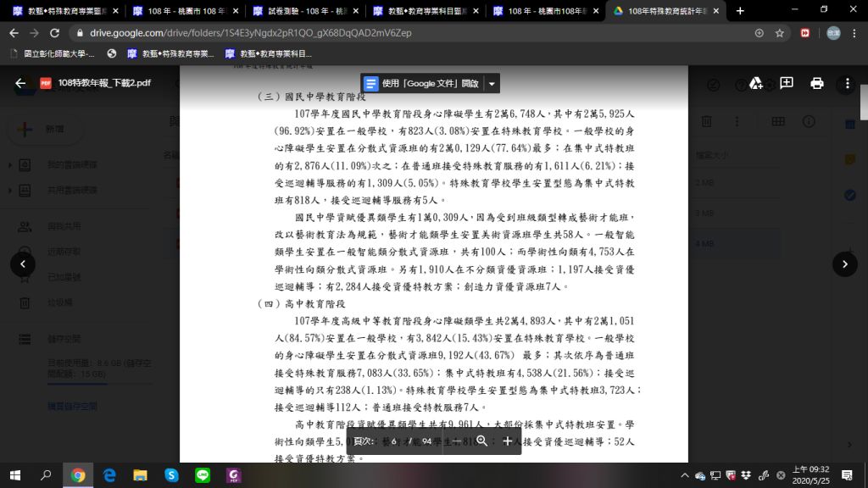Open the dropdown beside 使用「Google 文件」開啟
The image size is (868, 488).
click(x=492, y=83)
